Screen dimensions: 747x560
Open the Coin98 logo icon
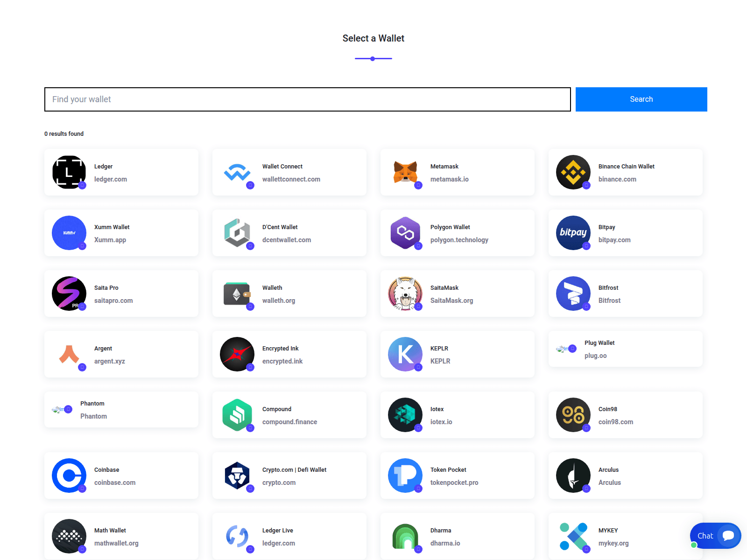coord(573,415)
